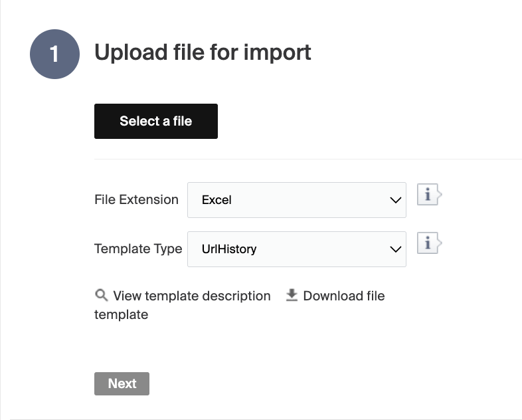The height and width of the screenshot is (420, 522).
Task: Click the Template Type label text
Action: pos(138,249)
